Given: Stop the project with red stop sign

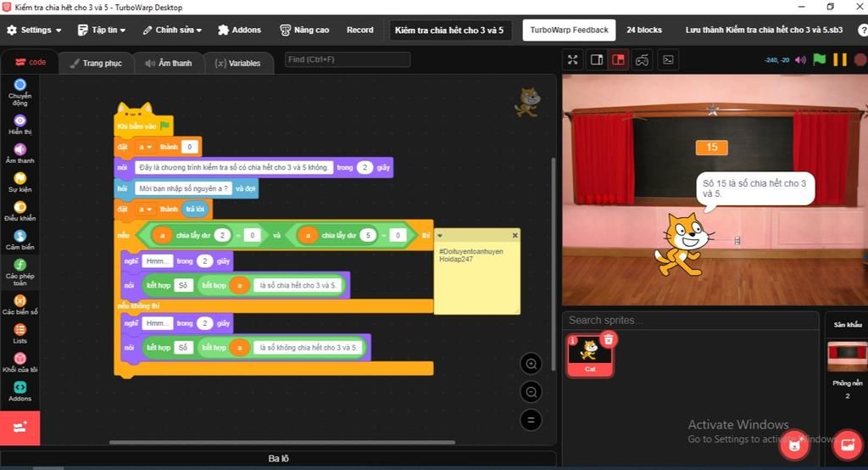Looking at the screenshot, I should (x=860, y=59).
